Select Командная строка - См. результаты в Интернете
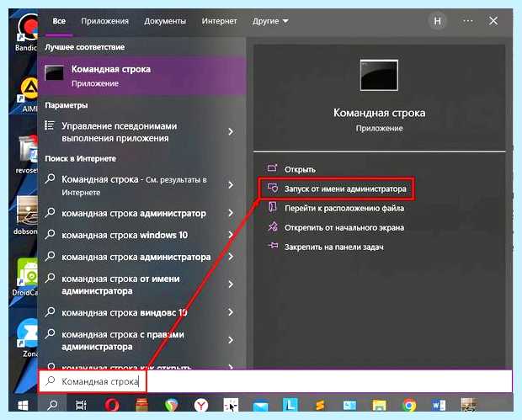This screenshot has width=522, height=420. [x=134, y=186]
